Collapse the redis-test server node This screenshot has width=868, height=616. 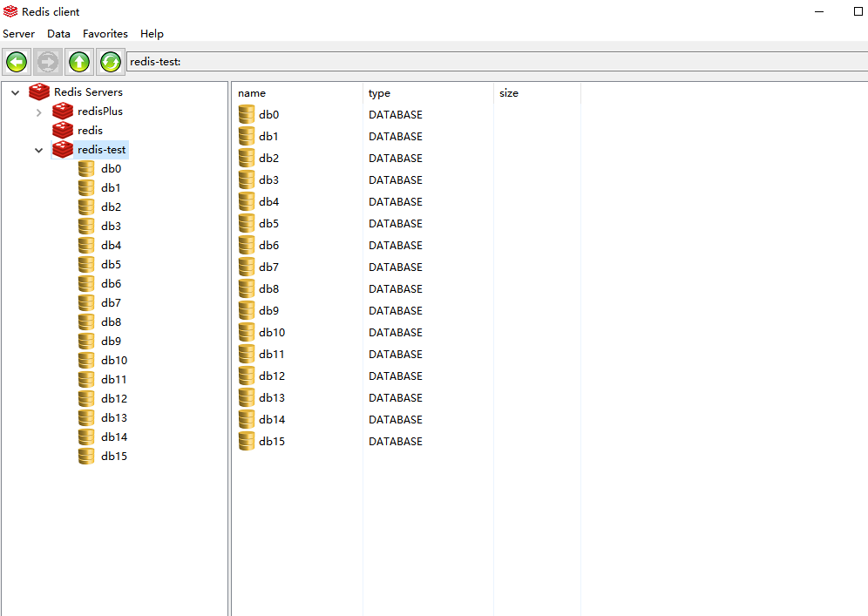tap(38, 150)
